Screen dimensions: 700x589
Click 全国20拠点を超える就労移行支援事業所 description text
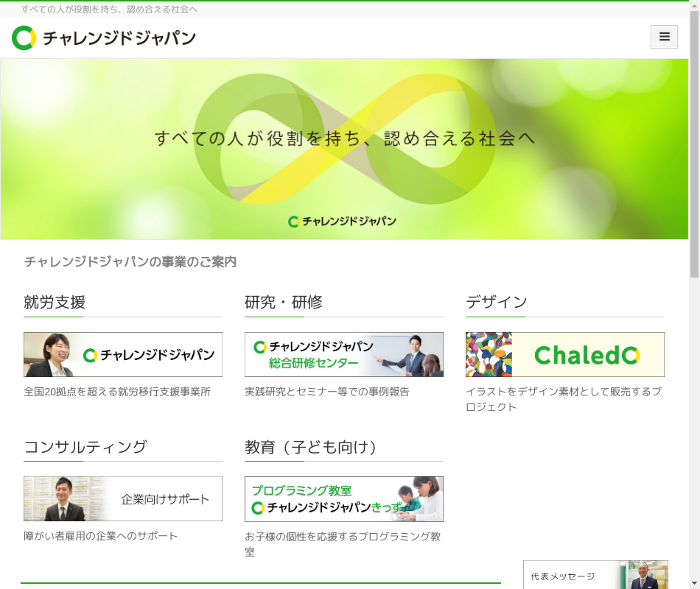tap(117, 392)
